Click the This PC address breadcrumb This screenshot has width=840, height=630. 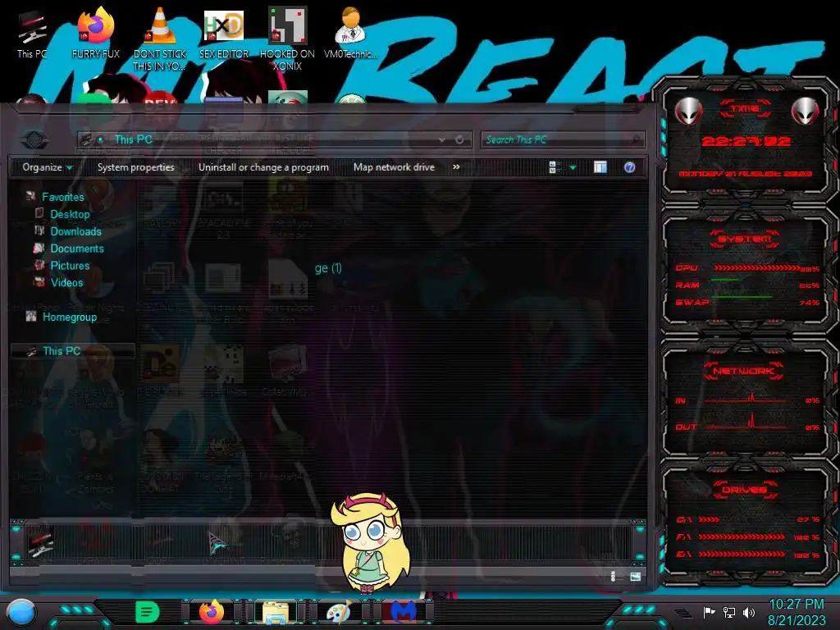point(133,139)
